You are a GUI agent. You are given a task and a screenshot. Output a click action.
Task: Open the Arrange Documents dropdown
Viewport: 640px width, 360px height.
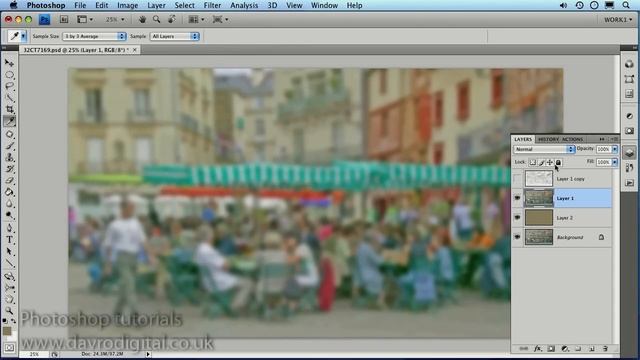(196, 20)
